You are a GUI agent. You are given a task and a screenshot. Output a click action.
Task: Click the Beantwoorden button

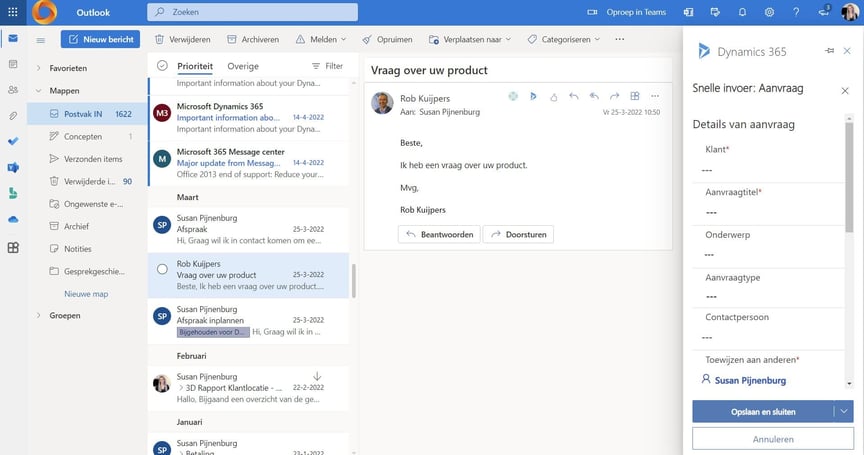pyautogui.click(x=439, y=234)
